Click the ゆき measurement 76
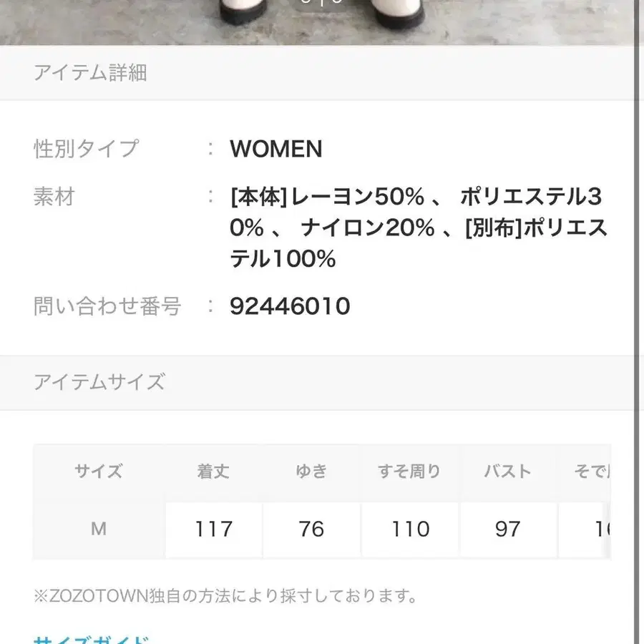Viewport: 644px width, 644px height. tap(311, 529)
